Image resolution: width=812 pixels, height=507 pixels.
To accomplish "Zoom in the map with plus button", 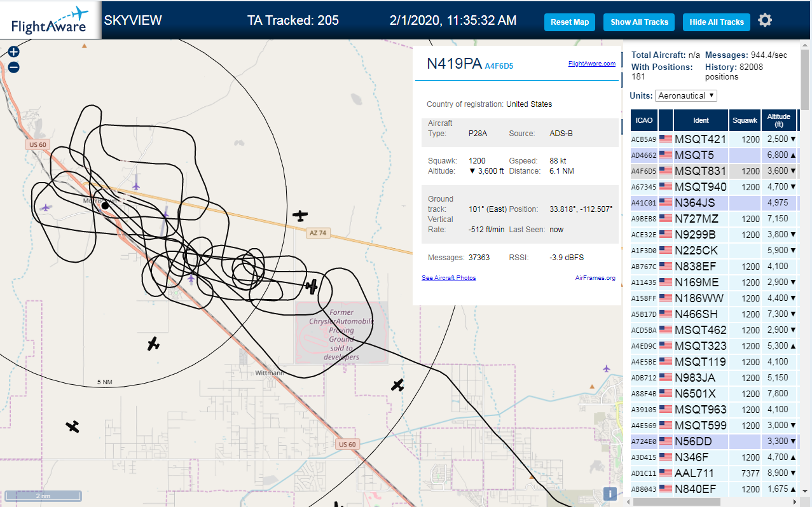I will point(14,52).
